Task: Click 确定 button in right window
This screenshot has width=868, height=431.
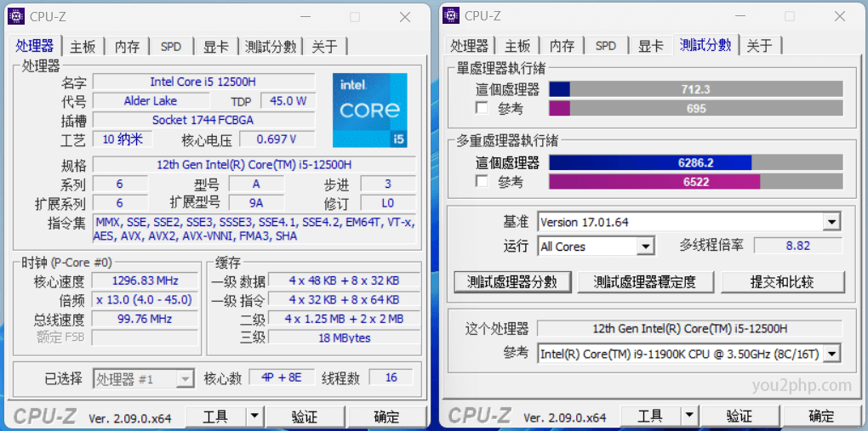Action: [x=823, y=416]
